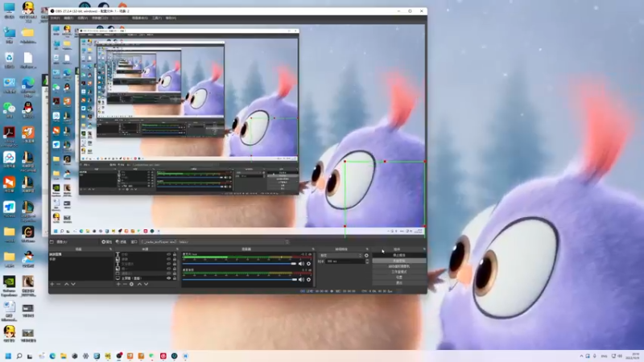Click the Filters button in source toolbar

(x=122, y=242)
